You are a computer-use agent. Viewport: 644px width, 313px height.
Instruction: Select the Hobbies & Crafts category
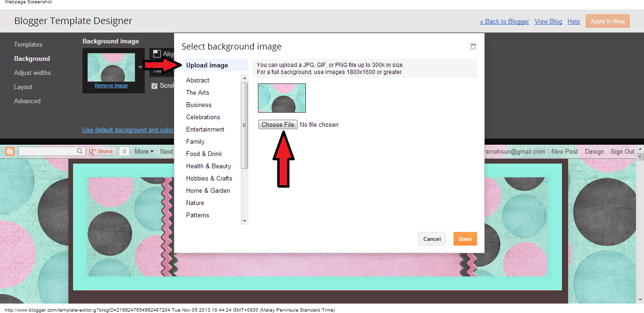click(x=209, y=178)
